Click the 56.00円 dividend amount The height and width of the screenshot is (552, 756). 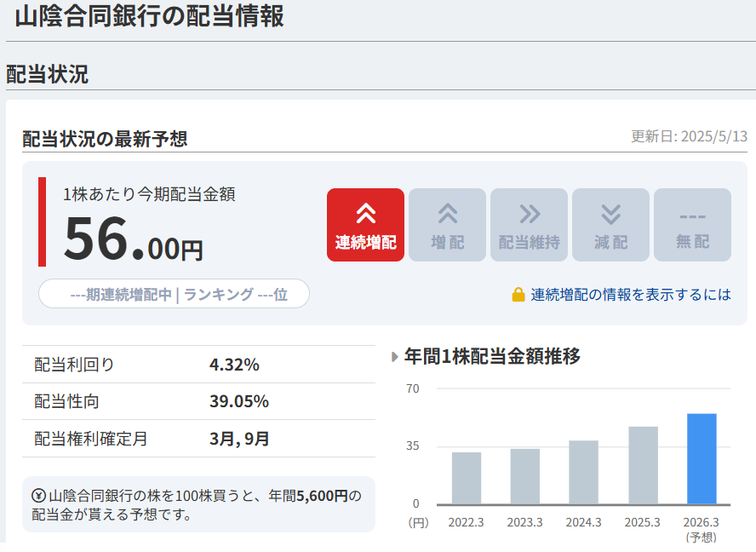[134, 240]
